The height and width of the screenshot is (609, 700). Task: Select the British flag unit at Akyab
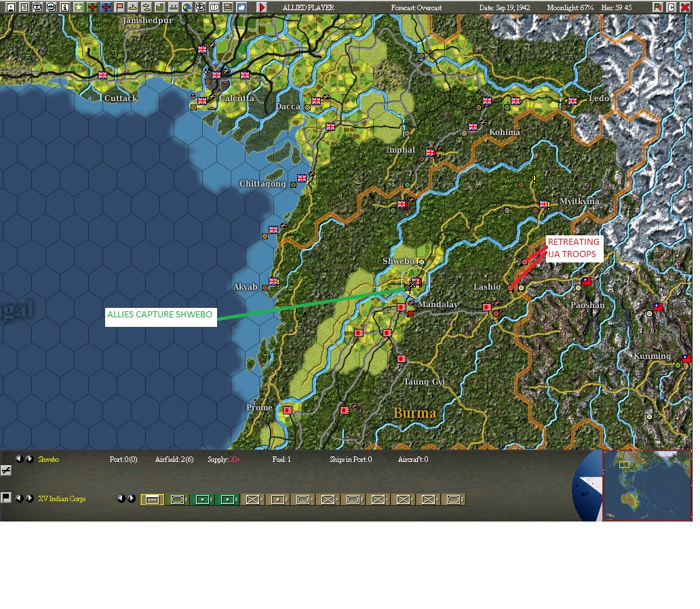tap(273, 281)
